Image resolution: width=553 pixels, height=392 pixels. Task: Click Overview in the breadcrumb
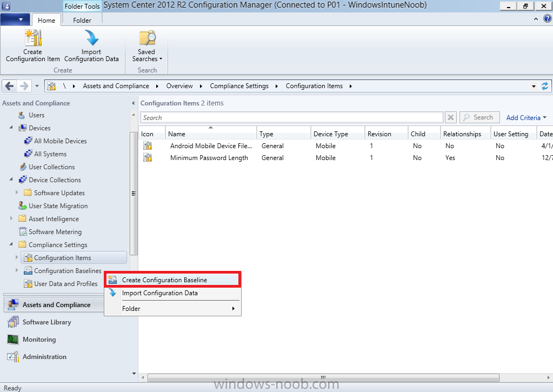point(179,86)
